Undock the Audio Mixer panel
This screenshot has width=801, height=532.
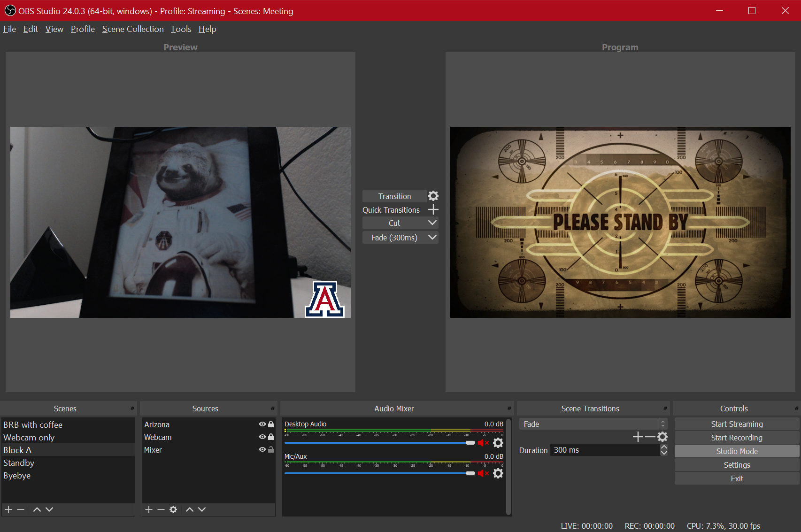[x=509, y=409]
